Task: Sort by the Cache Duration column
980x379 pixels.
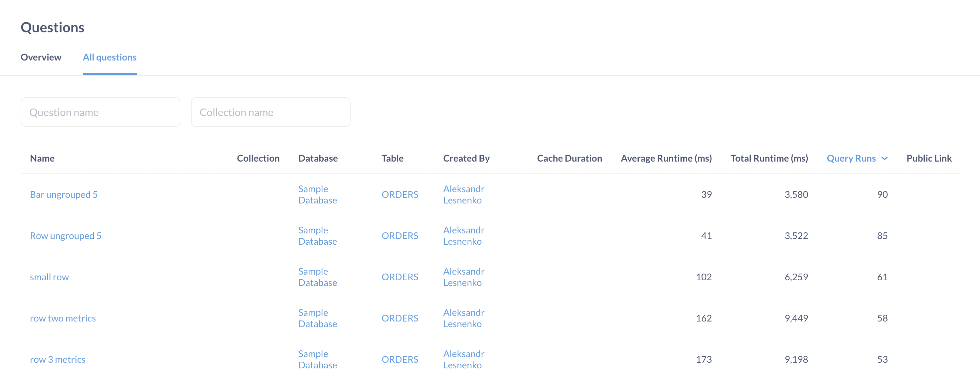Action: point(569,158)
